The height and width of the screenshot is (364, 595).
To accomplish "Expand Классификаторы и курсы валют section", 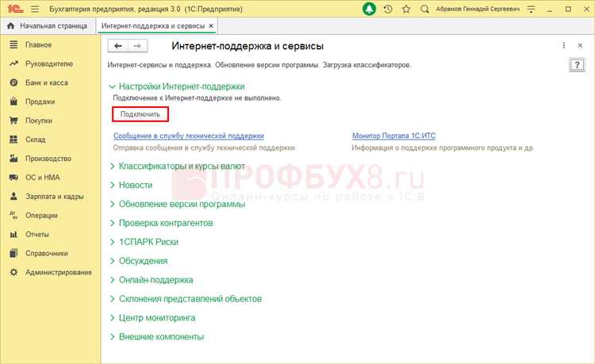I will coord(112,166).
